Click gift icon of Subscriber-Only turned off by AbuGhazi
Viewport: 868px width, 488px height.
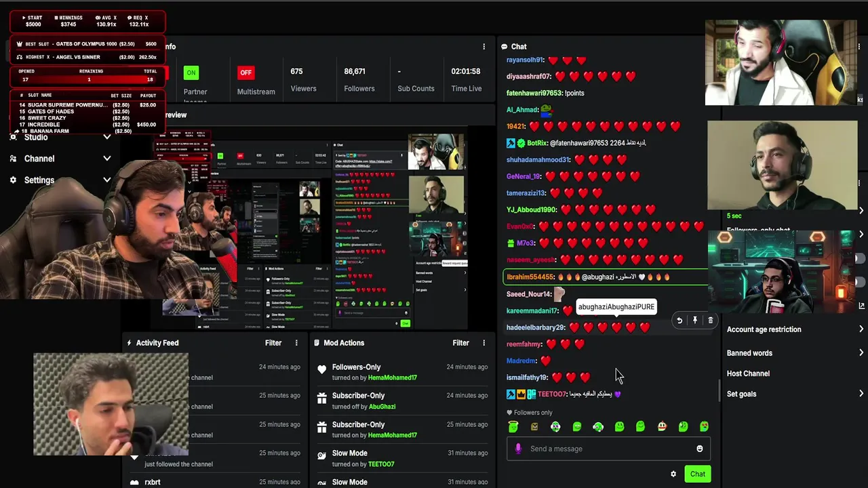coord(322,398)
